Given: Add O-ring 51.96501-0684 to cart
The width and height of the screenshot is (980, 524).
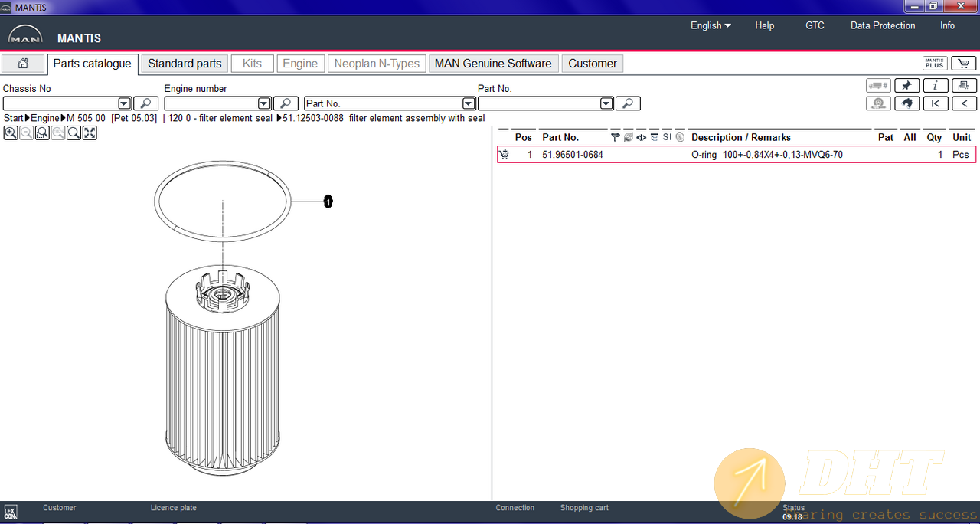Looking at the screenshot, I should point(504,155).
